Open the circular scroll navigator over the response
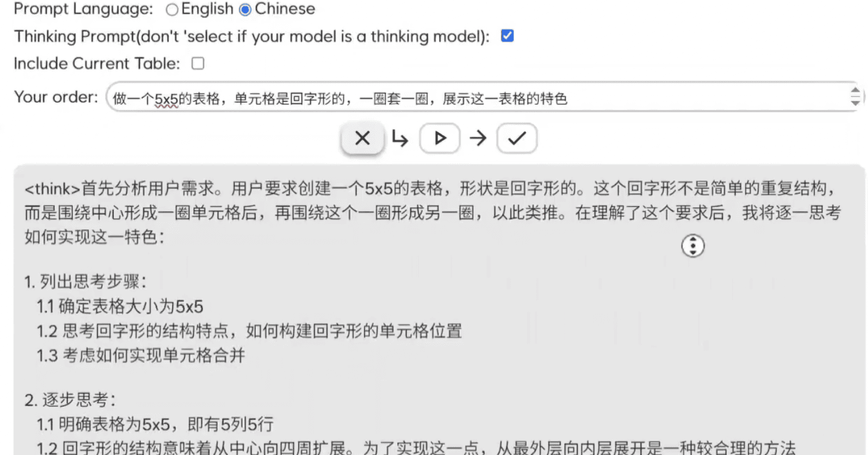The image size is (868, 455). (692, 245)
